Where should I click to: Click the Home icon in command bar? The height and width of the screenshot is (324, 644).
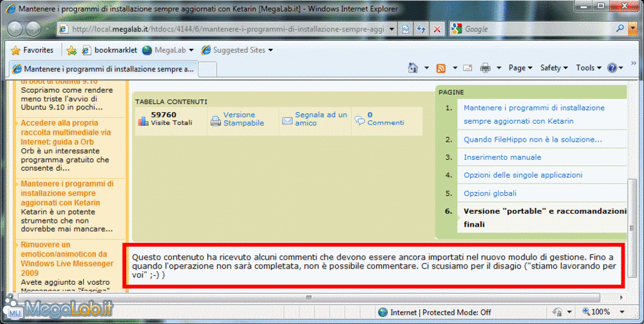click(413, 68)
